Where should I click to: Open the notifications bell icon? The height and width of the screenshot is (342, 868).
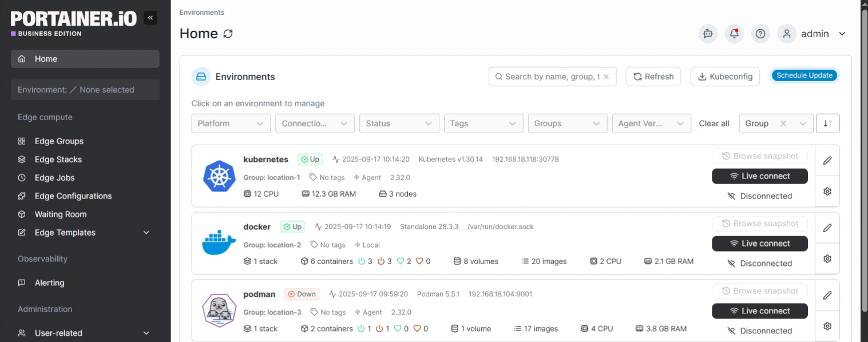point(734,34)
